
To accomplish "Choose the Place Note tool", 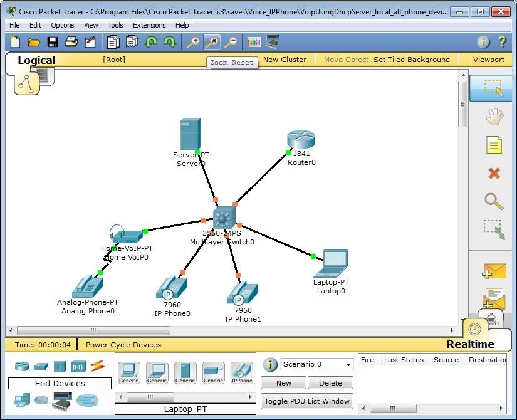I will coord(494,145).
